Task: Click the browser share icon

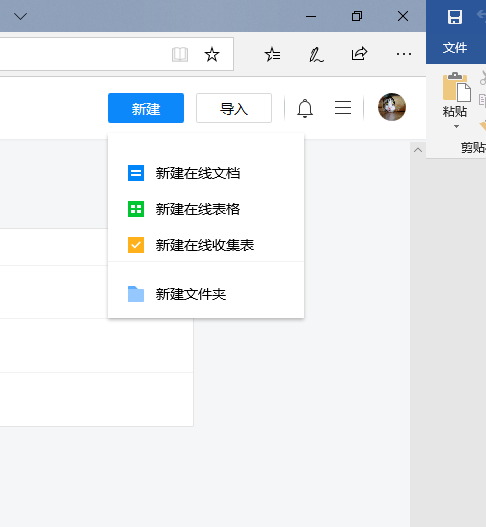Action: pyautogui.click(x=359, y=54)
